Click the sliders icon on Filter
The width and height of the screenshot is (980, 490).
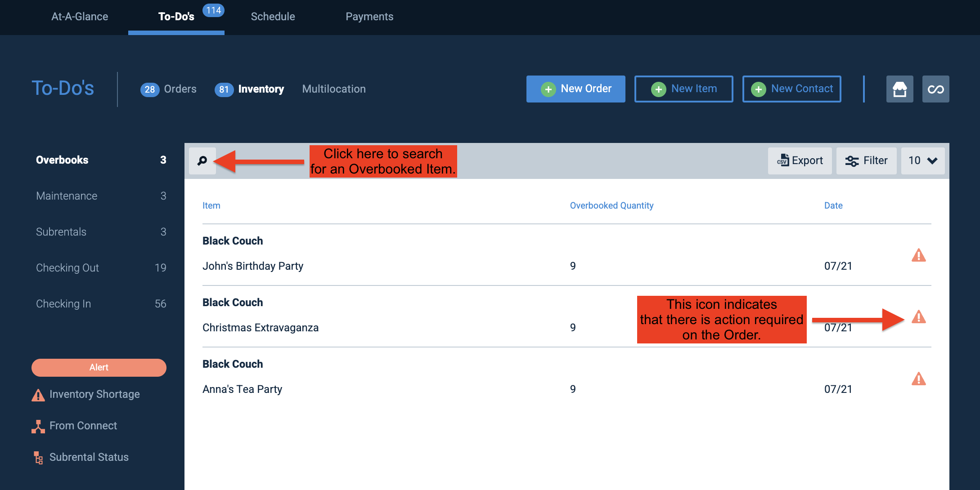(852, 160)
